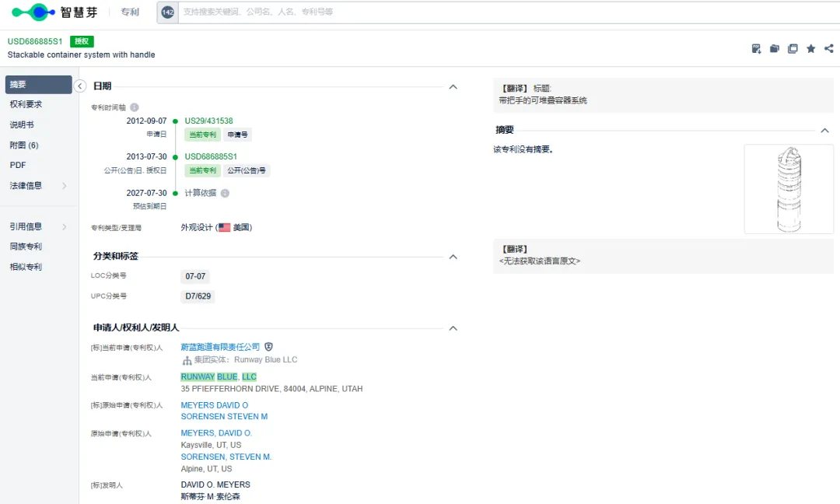Viewport: 840px width, 504px height.
Task: Click the 授权 status badge
Action: 82,41
